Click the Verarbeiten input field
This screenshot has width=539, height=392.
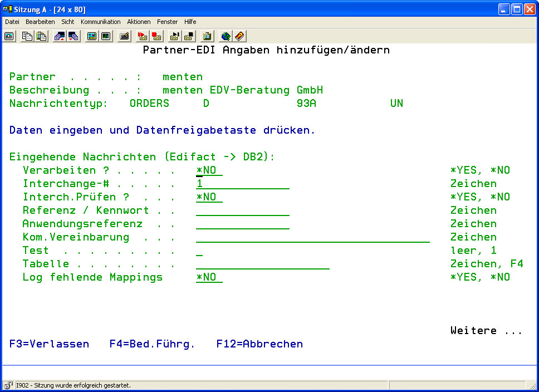(x=209, y=170)
